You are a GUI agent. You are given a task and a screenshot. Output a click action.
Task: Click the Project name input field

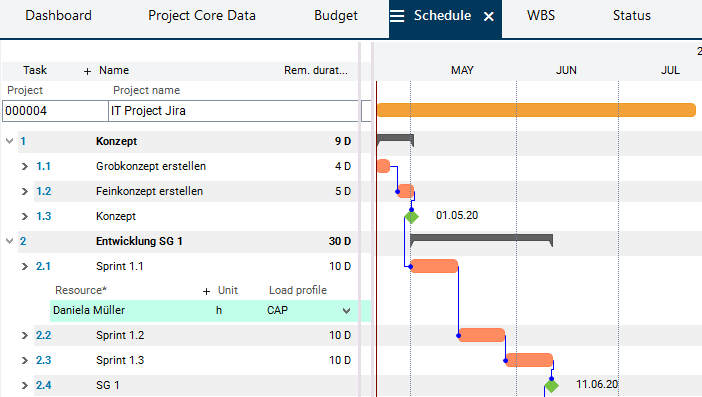tap(233, 111)
